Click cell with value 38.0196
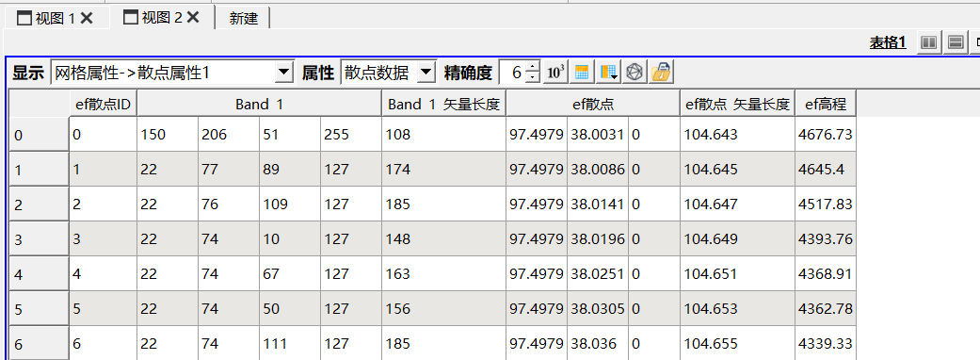Image resolution: width=980 pixels, height=360 pixels. point(598,239)
